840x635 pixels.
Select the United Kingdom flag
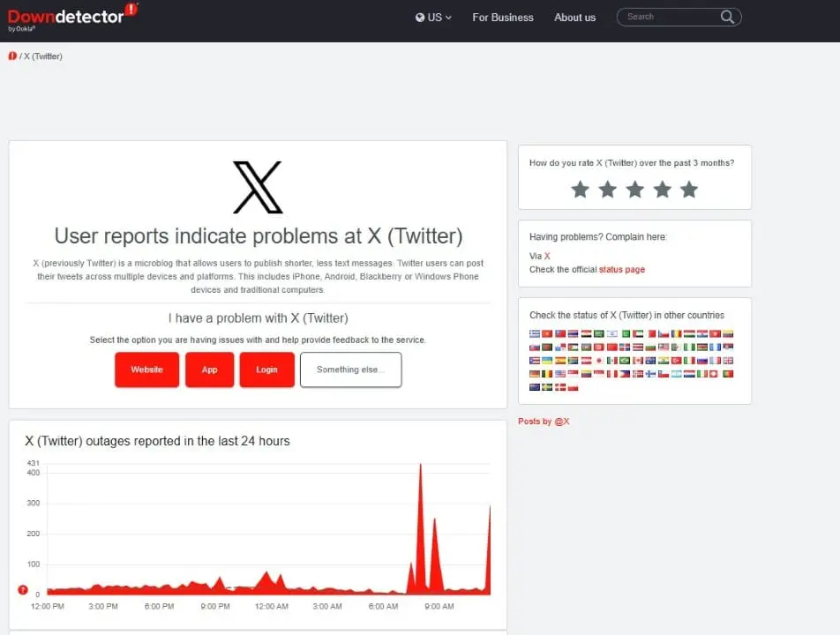click(x=728, y=361)
